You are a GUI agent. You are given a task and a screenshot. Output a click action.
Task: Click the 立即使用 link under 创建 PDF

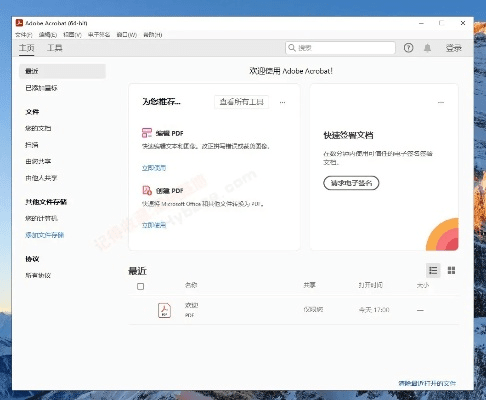click(x=154, y=225)
